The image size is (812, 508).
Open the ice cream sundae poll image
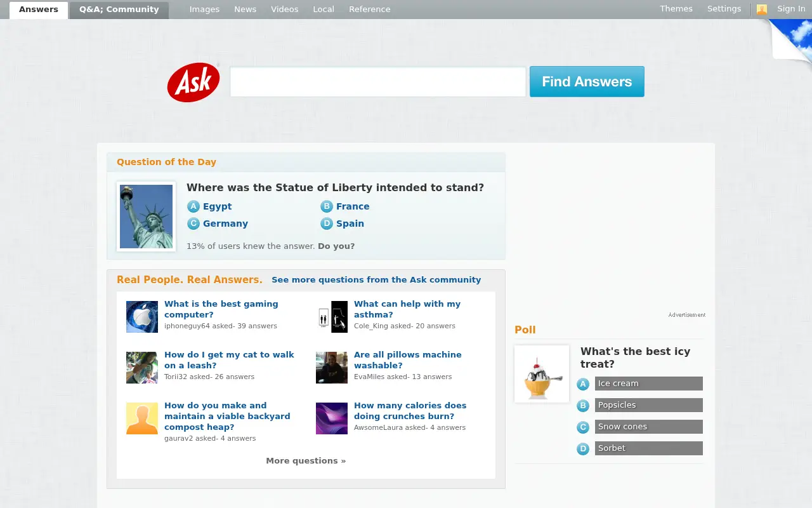pyautogui.click(x=542, y=374)
